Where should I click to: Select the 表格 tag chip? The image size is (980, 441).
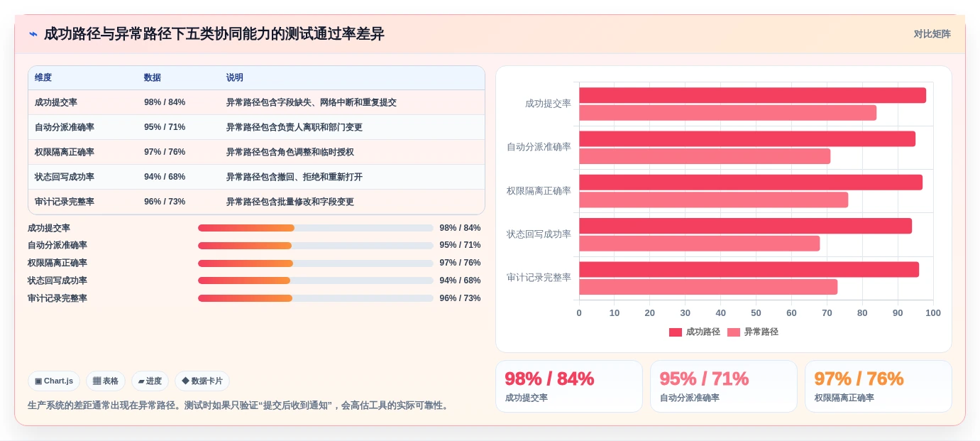106,381
